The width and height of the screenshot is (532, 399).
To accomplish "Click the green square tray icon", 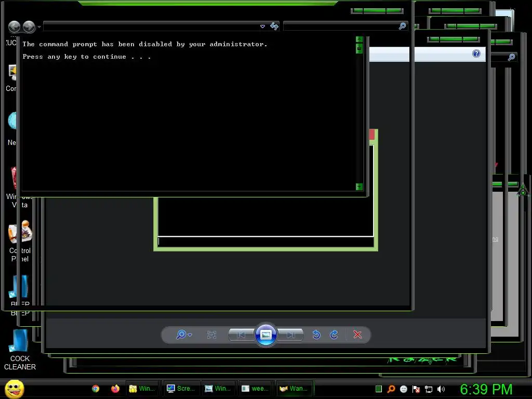I will [379, 389].
